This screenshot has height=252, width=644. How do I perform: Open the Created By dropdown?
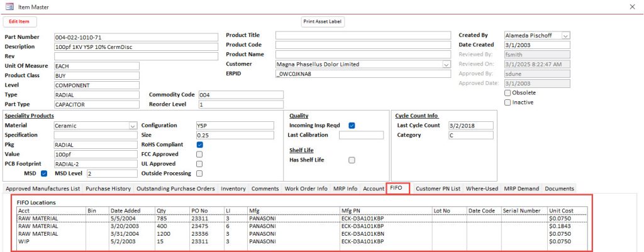point(565,36)
